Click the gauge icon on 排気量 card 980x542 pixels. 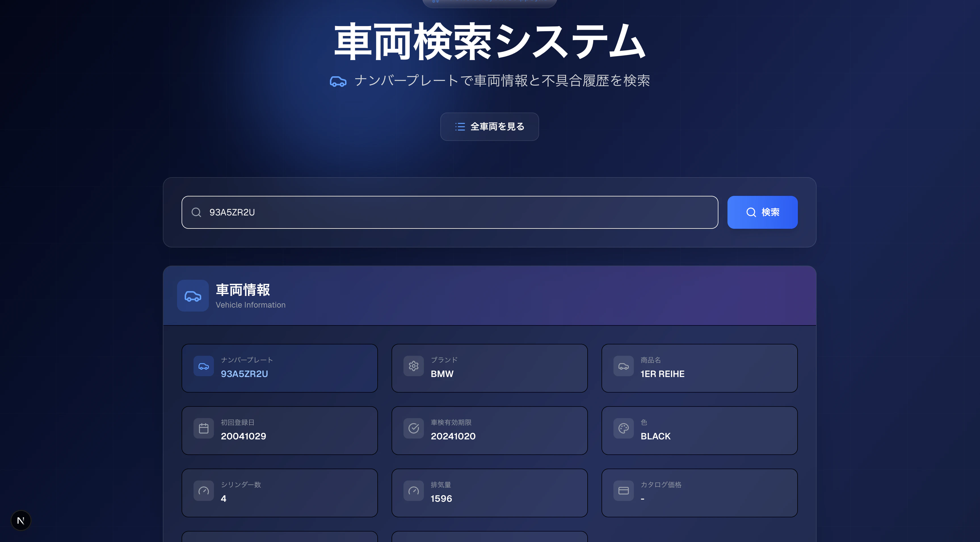(413, 491)
